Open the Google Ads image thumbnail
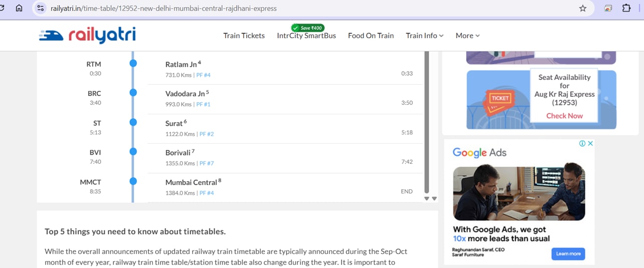This screenshot has height=268, width=644. (519, 193)
